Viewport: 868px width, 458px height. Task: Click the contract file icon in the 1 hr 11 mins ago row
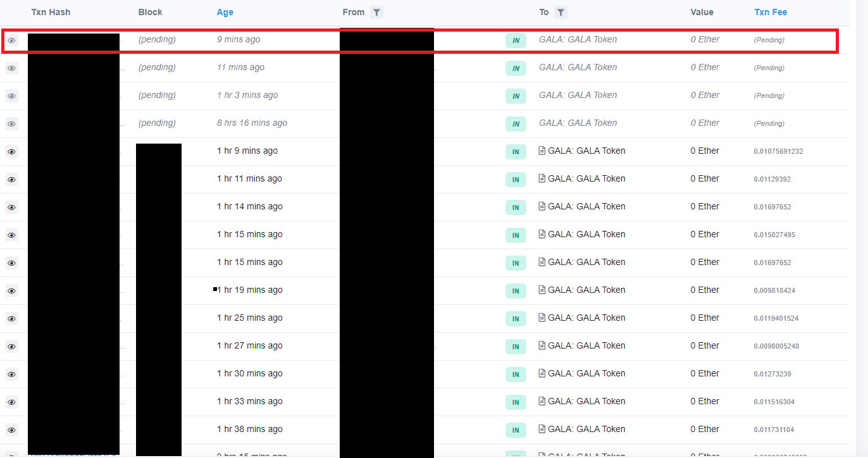[542, 178]
